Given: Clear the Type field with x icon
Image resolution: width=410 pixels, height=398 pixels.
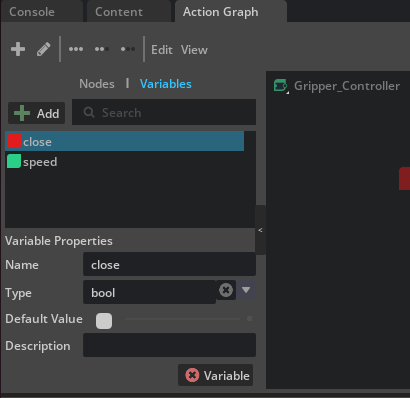Looking at the screenshot, I should [x=226, y=290].
